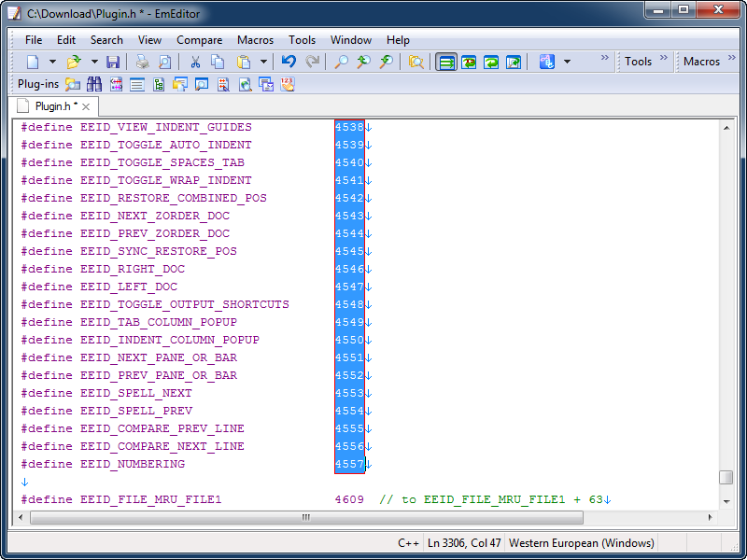Open Find with the plain magnifier icon
Screen dimensions: 747x560
point(341,62)
